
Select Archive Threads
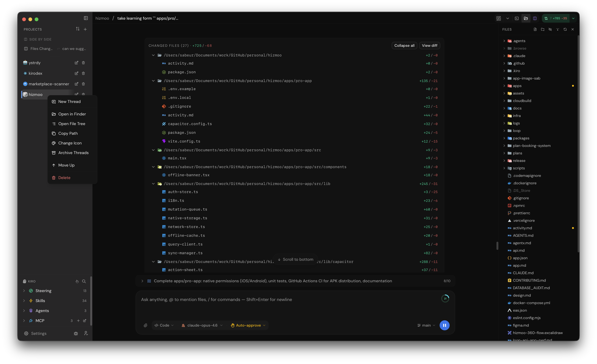72,153
